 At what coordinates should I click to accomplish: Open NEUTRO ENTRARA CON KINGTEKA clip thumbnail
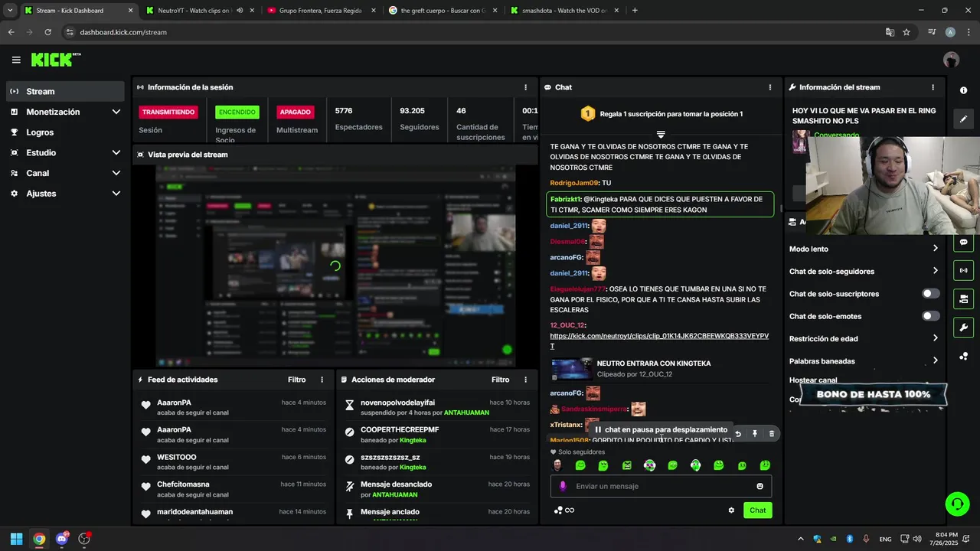pyautogui.click(x=571, y=369)
